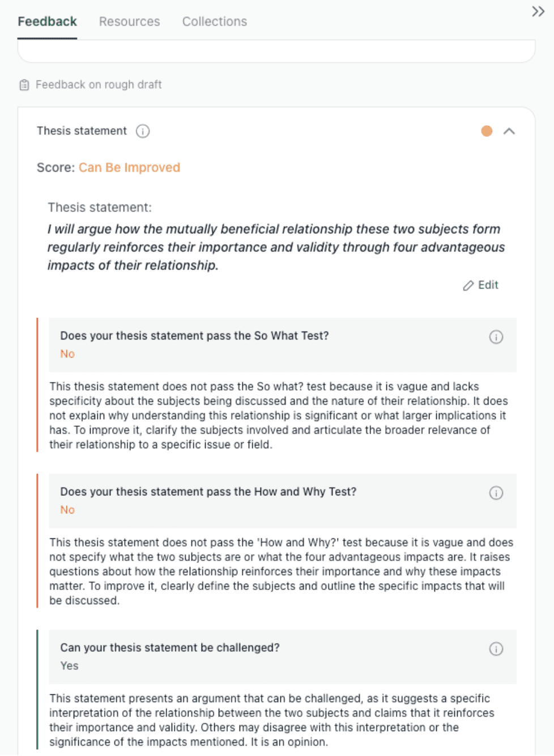Expand the So What Test question row
The image size is (554, 756).
click(283, 345)
